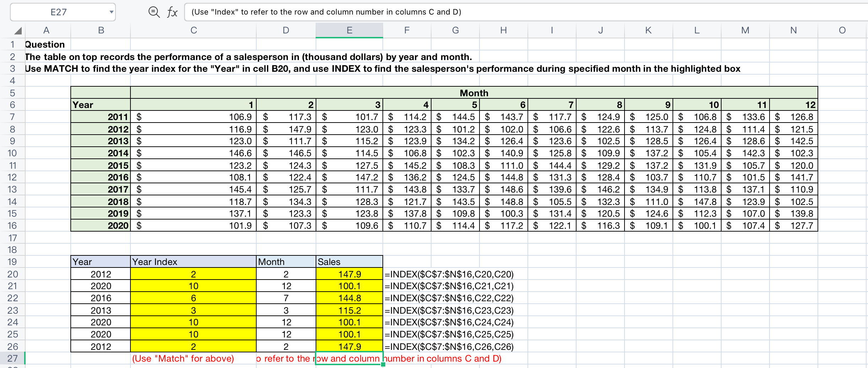
Task: Select row 19 header
Action: click(12, 262)
